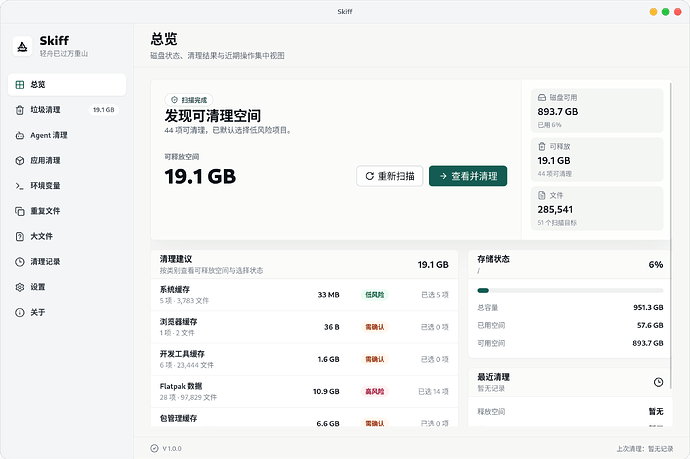
Task: Go to Agent 清理 page
Action: click(67, 135)
